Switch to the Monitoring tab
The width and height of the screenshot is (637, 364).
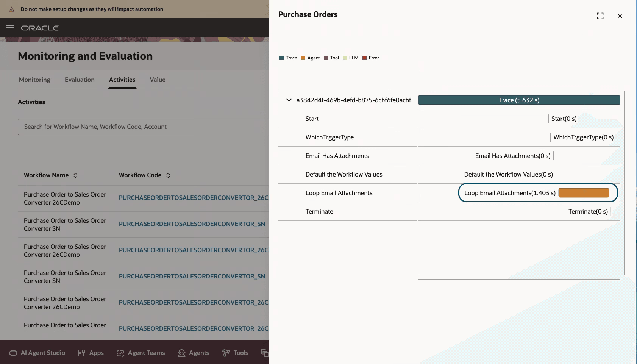[35, 80]
